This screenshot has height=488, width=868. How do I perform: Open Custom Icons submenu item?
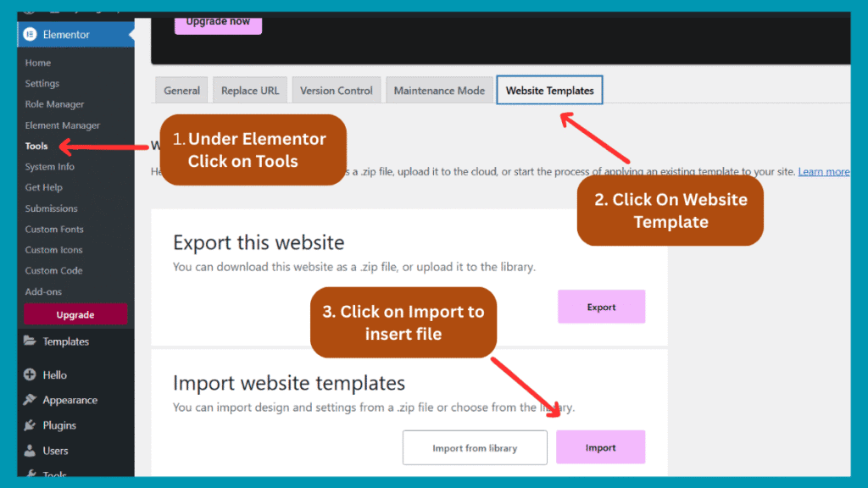tap(53, 250)
